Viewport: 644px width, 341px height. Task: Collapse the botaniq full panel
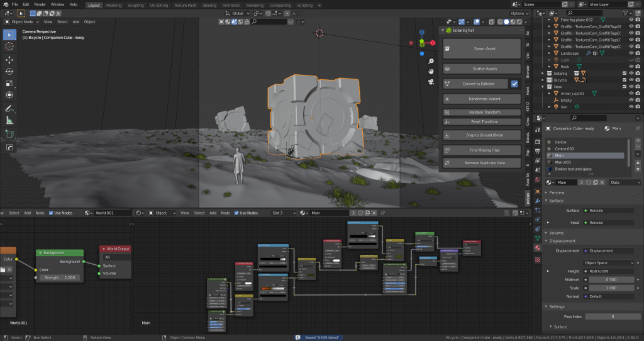[443, 30]
